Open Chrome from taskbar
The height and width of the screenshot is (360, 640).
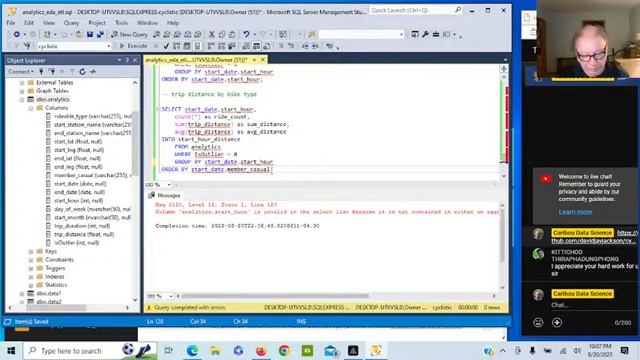tap(284, 351)
